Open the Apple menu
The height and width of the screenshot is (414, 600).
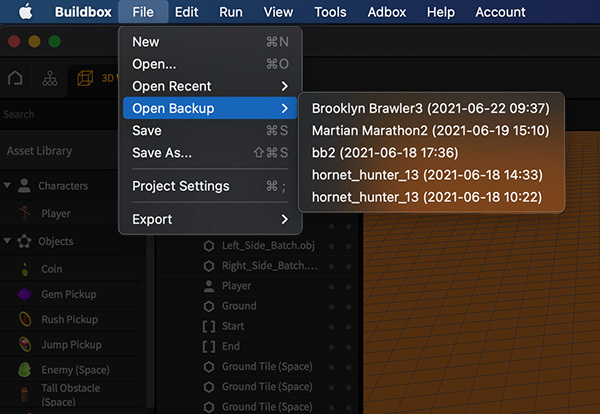pyautogui.click(x=23, y=12)
